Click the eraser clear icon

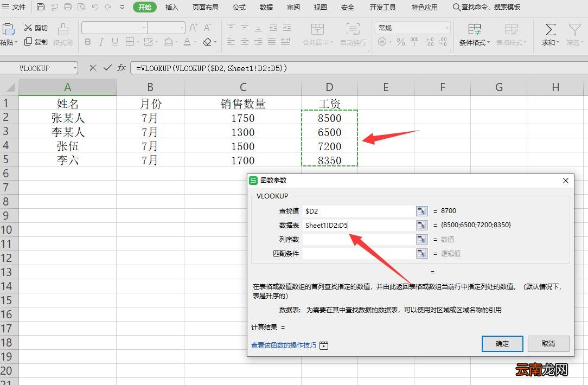coord(207,42)
